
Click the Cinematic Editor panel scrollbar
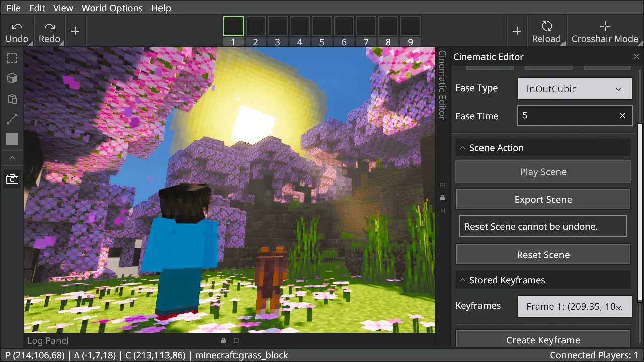click(x=640, y=212)
